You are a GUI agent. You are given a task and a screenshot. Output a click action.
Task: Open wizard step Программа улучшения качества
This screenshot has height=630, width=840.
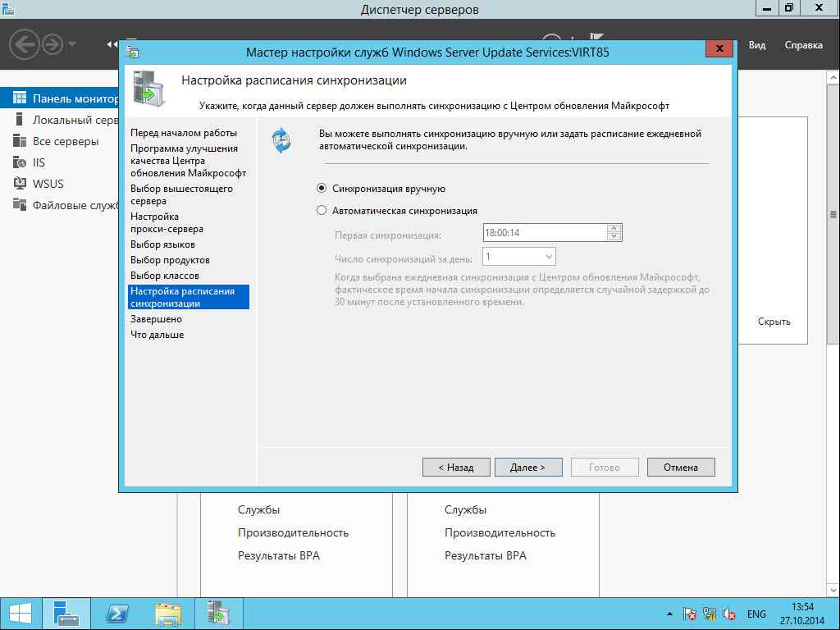[188, 161]
